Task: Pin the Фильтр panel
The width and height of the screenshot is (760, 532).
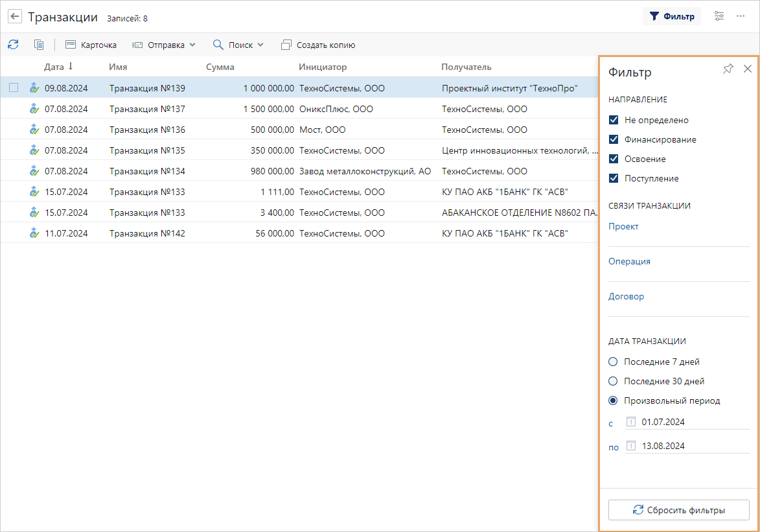Action: [728, 69]
